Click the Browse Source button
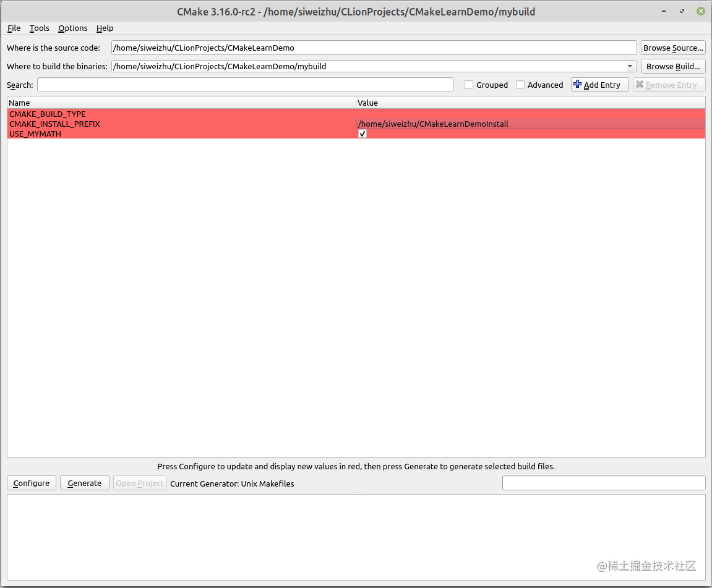This screenshot has width=712, height=588. point(673,48)
